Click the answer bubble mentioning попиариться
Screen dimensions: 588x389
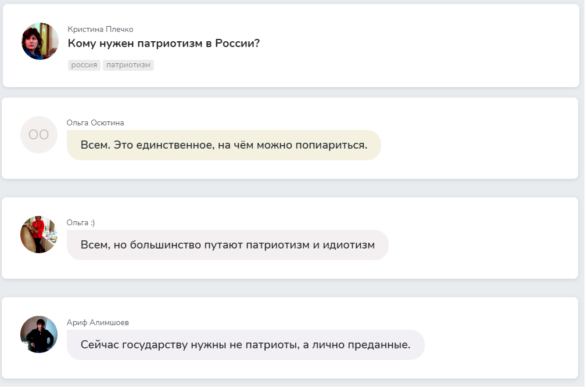[x=224, y=145]
